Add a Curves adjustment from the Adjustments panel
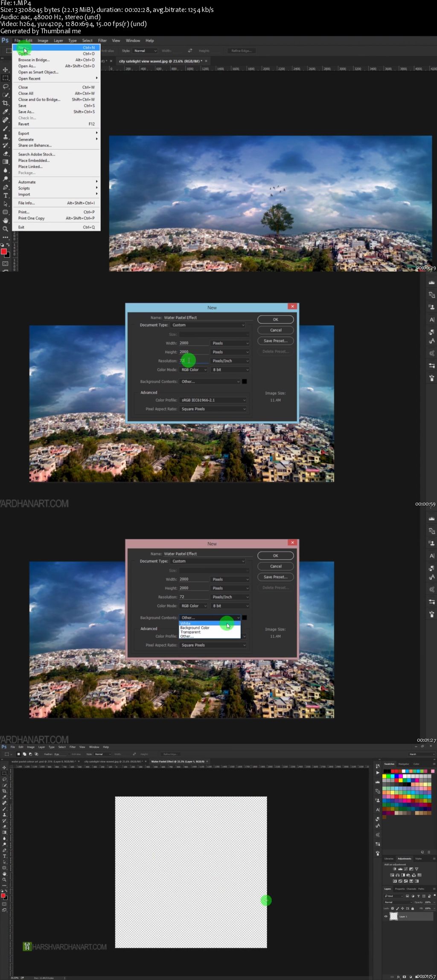437x980 pixels. click(406, 869)
